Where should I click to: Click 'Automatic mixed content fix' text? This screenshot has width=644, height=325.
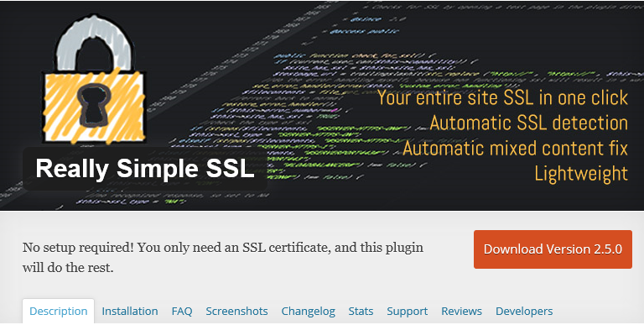coord(515,148)
